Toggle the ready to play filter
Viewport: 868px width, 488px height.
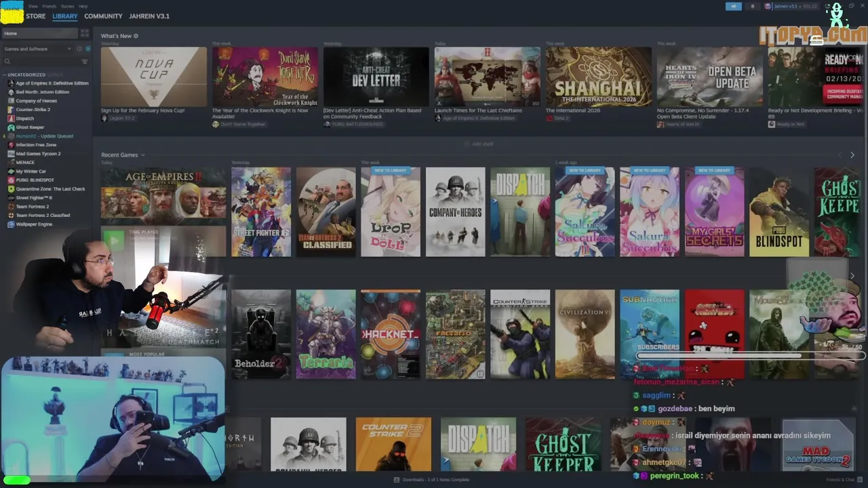tap(87, 49)
